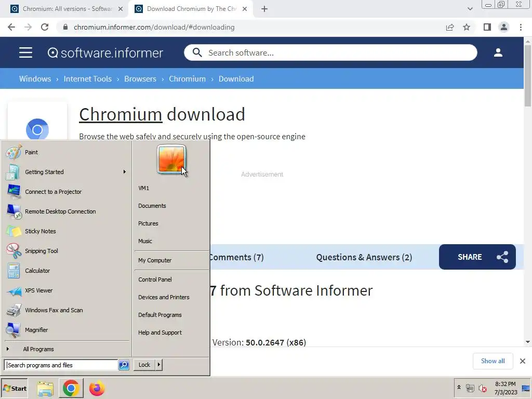Viewport: 532px width, 399px height.
Task: Click Show all downloads
Action: coord(493,361)
